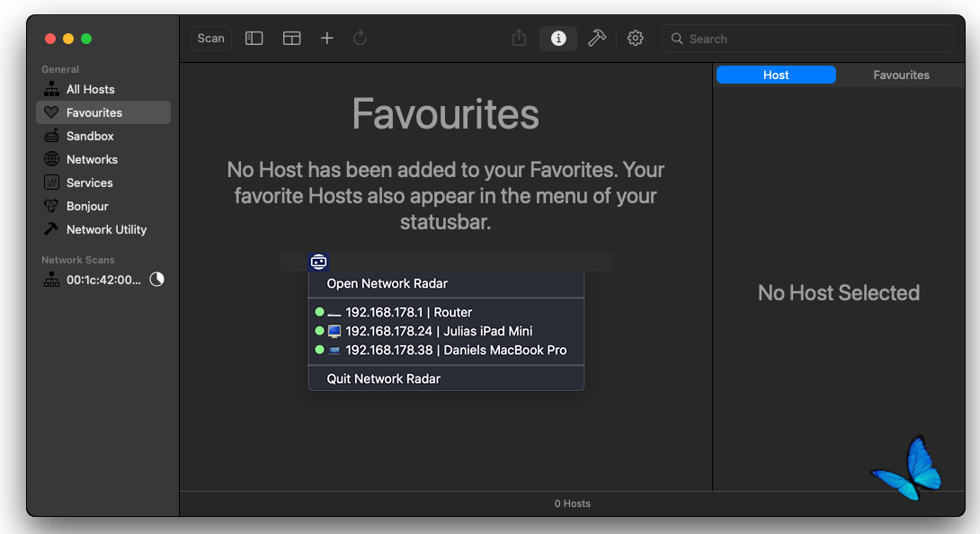980x534 pixels.
Task: Select 192.168.178.1 Router menu entry
Action: pyautogui.click(x=446, y=312)
